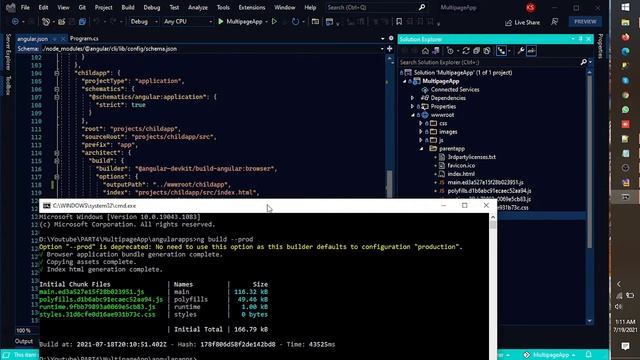Click the Open File toolbar icon
Viewport: 640px width, 360px height.
tap(62, 21)
